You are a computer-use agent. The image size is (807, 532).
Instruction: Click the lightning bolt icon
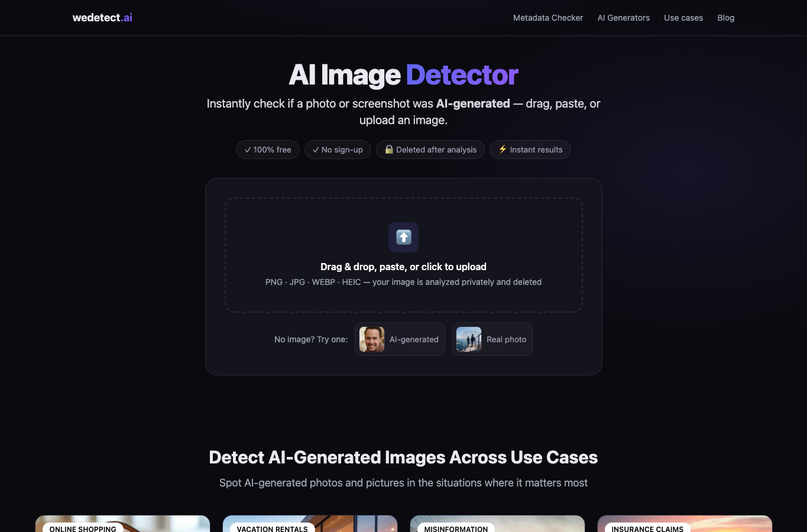pos(503,150)
